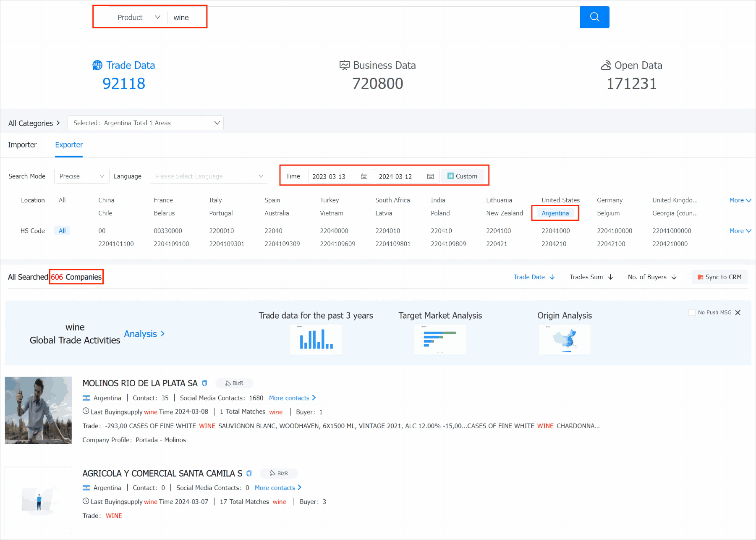
Task: Click Sync to CRM button
Action: click(x=719, y=277)
